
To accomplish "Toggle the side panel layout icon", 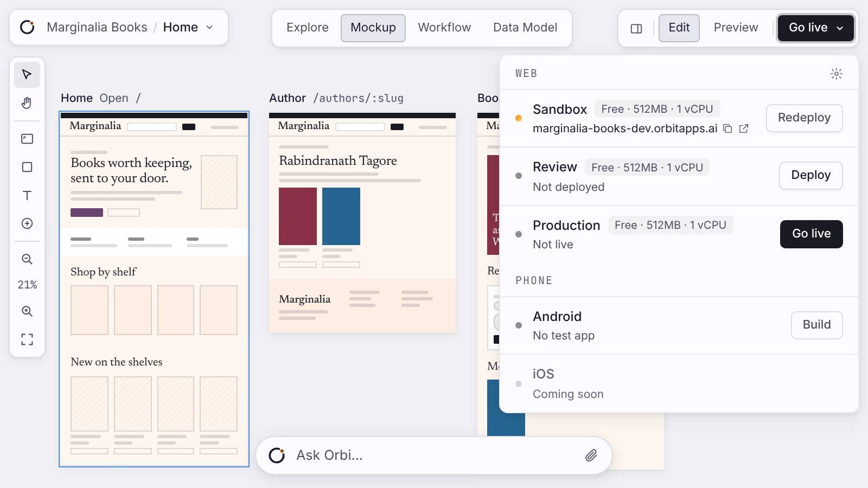I will coord(636,28).
